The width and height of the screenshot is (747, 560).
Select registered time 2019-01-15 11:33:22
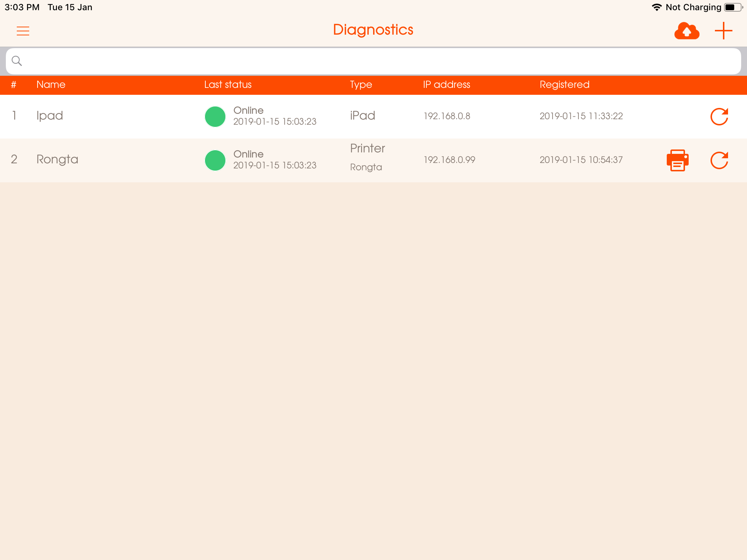(x=581, y=116)
